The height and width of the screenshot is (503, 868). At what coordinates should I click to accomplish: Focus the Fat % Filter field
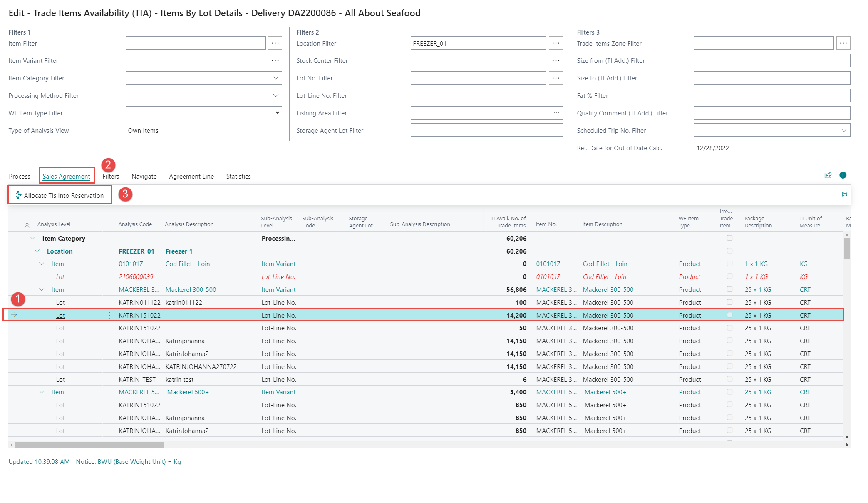[x=772, y=95]
